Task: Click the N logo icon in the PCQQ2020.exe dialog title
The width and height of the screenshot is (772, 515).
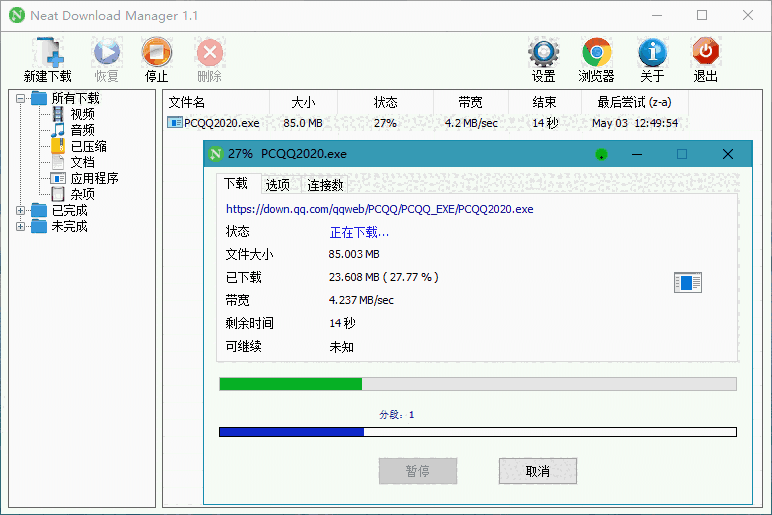Action: 216,154
